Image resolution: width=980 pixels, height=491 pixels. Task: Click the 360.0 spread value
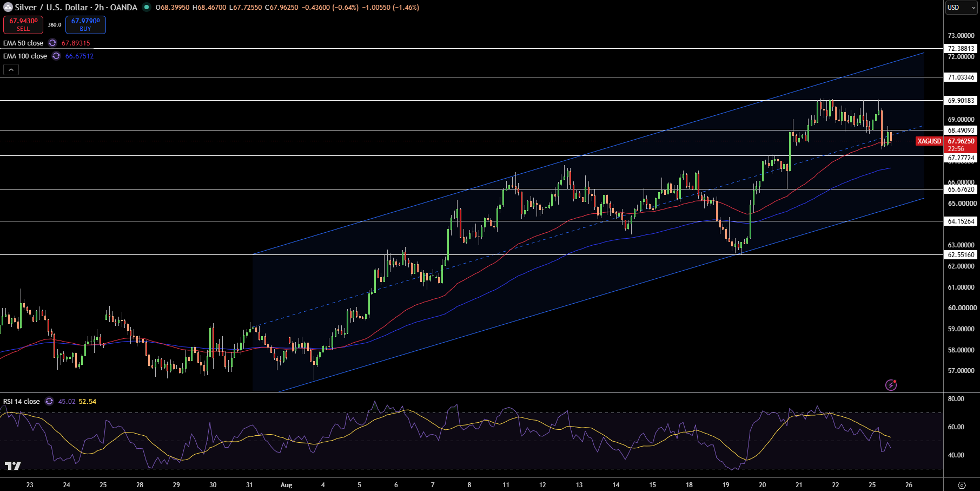54,24
